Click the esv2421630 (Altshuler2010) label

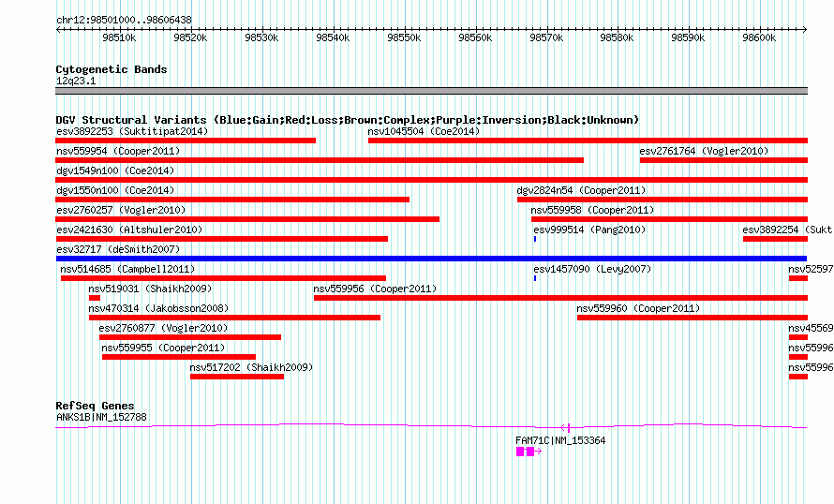(x=129, y=230)
